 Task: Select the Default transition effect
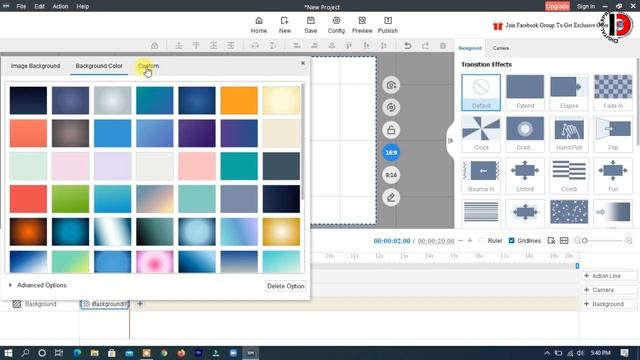point(481,92)
